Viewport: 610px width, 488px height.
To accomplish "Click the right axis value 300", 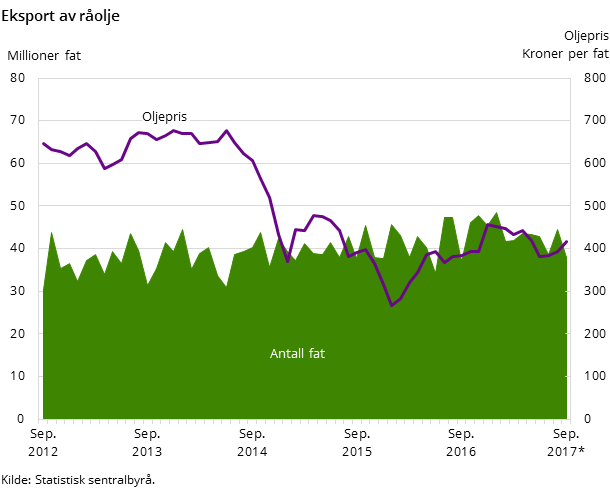I will (x=595, y=291).
